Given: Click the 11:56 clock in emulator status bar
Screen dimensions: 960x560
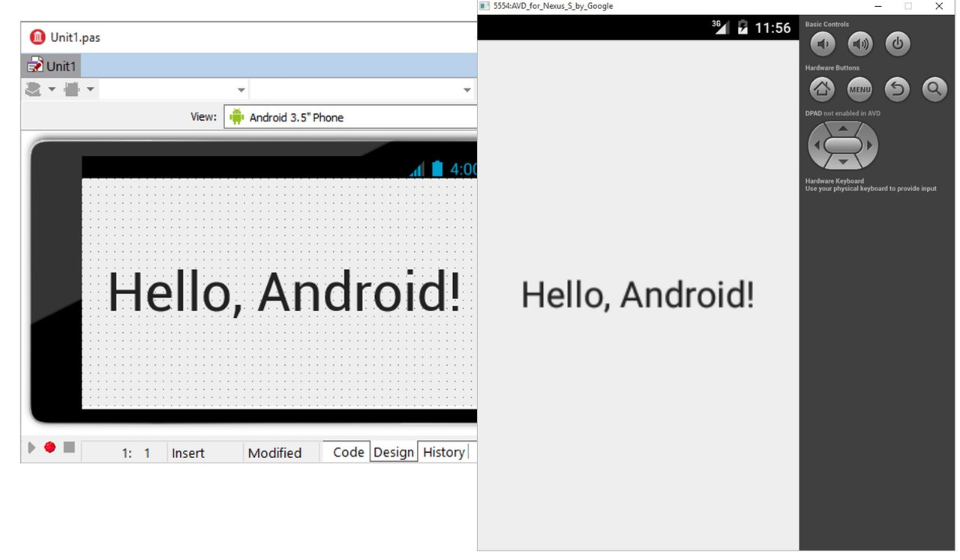Looking at the screenshot, I should coord(772,28).
